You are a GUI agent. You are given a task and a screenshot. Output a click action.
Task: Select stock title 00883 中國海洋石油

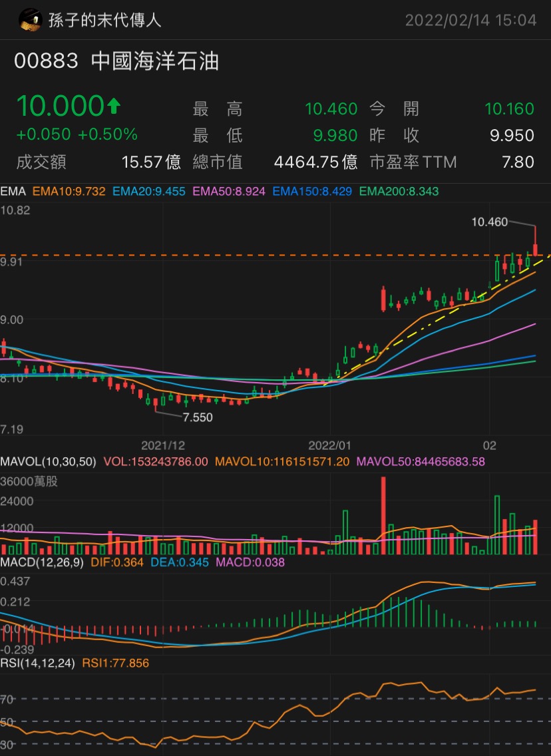pyautogui.click(x=116, y=61)
